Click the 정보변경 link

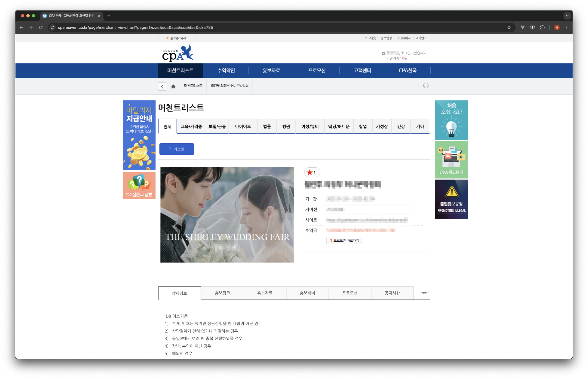386,38
